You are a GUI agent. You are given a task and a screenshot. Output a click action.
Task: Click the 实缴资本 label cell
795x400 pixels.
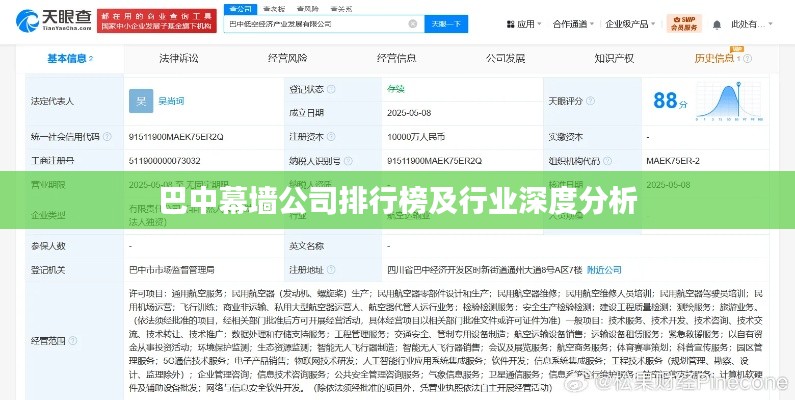tap(592, 136)
